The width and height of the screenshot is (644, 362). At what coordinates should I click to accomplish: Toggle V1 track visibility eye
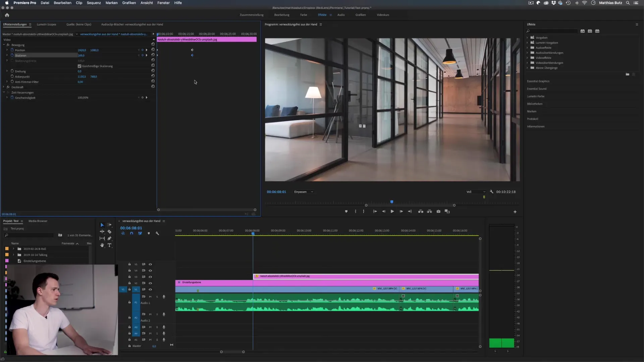pyautogui.click(x=150, y=290)
